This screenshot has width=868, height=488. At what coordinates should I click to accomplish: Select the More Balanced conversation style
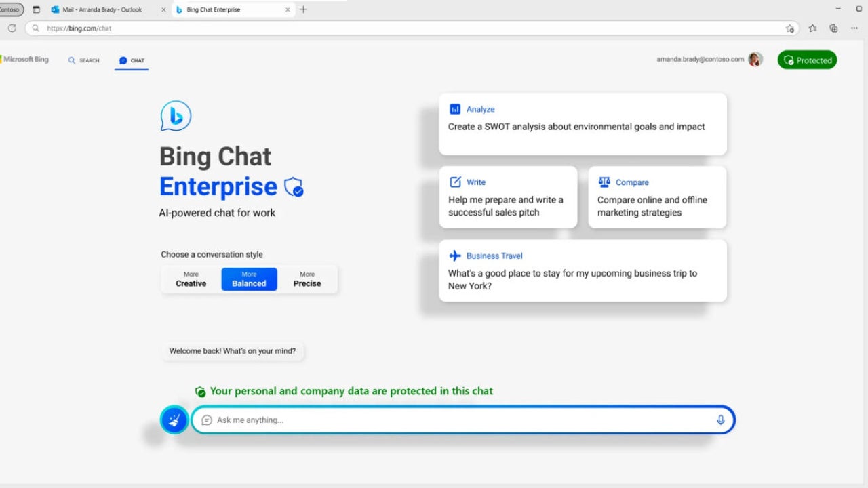(249, 279)
